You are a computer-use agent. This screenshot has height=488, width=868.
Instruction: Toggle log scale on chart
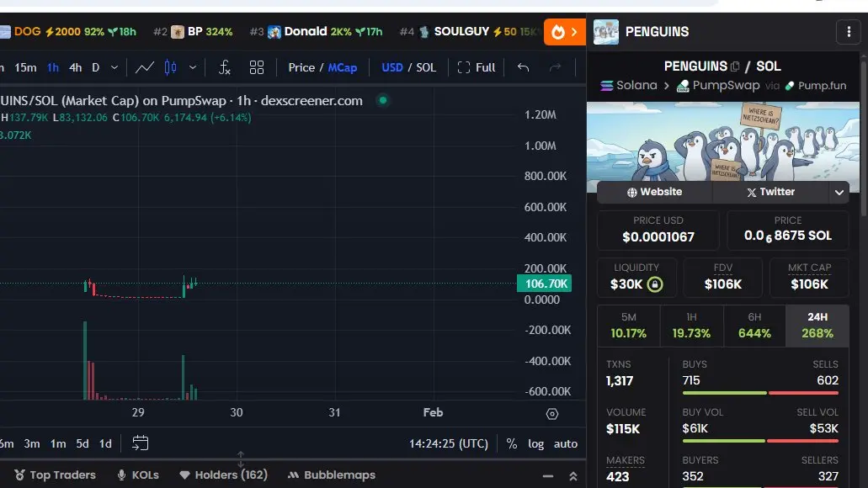pyautogui.click(x=535, y=443)
